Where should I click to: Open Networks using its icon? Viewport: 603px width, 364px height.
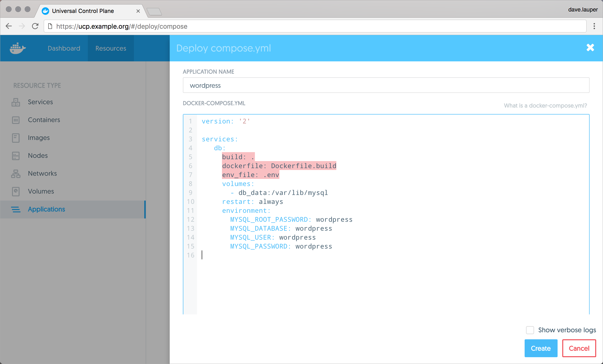pos(16,174)
